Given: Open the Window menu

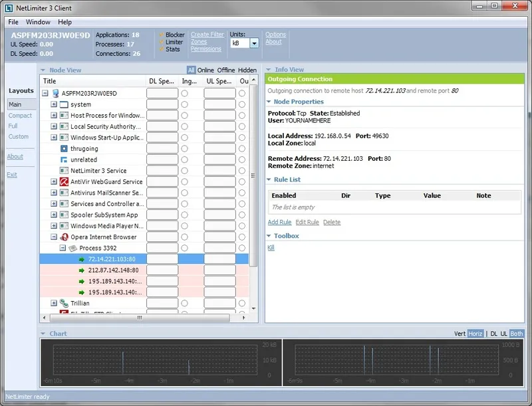Looking at the screenshot, I should pos(38,22).
